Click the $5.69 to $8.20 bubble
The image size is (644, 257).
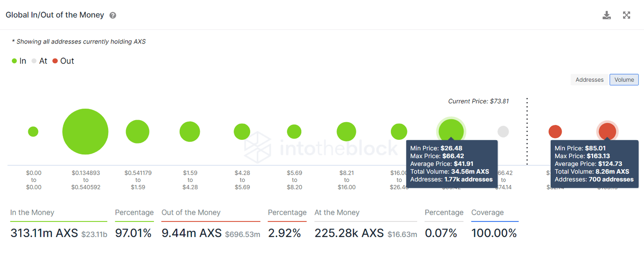(x=294, y=132)
